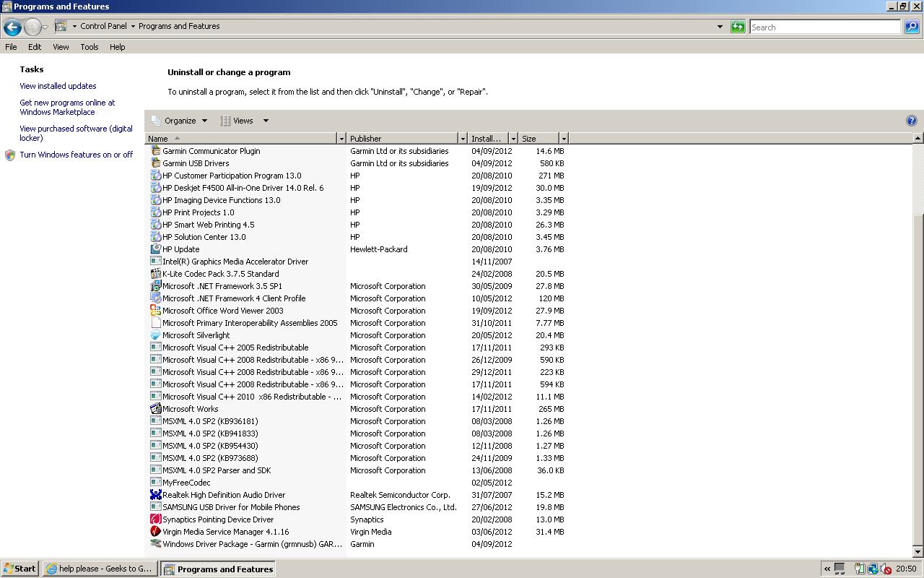The width and height of the screenshot is (924, 578).
Task: Select HP Smart Web Printing 4.5
Action: (x=357, y=225)
